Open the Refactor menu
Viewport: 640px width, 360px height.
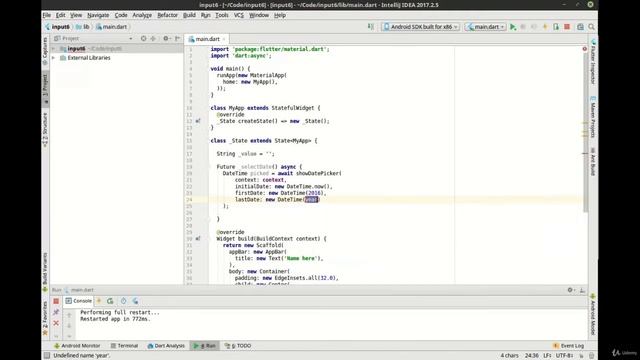[x=167, y=15]
